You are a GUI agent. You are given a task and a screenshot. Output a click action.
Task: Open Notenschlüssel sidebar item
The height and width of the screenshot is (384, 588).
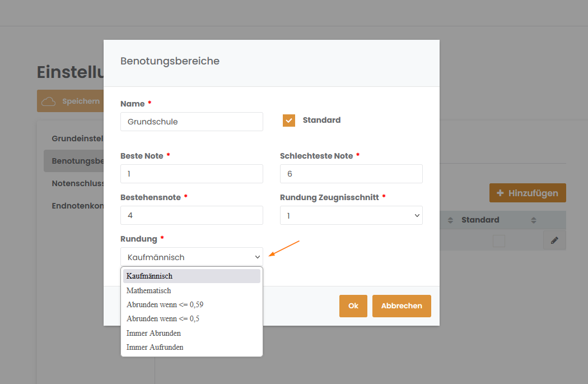click(78, 183)
